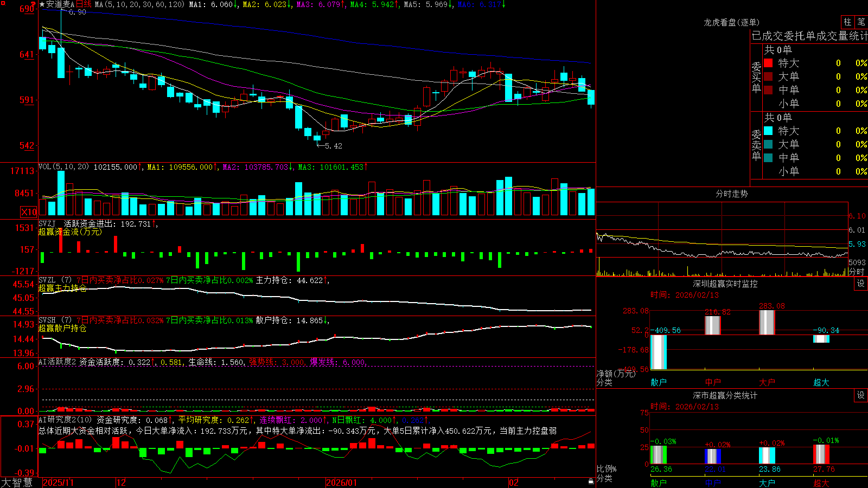The image size is (868, 488).
Task: Click the 02 month marker on timeline
Action: coord(514,483)
